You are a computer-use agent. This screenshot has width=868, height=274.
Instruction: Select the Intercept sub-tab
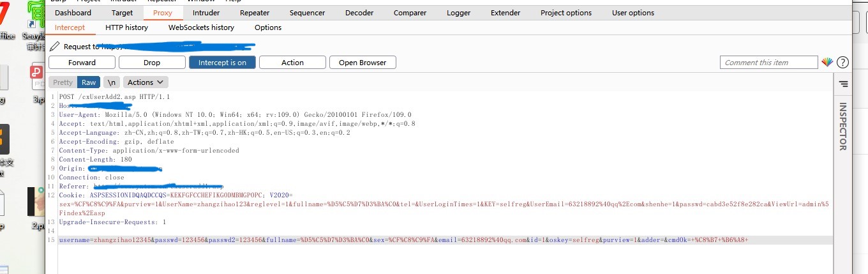pyautogui.click(x=70, y=27)
